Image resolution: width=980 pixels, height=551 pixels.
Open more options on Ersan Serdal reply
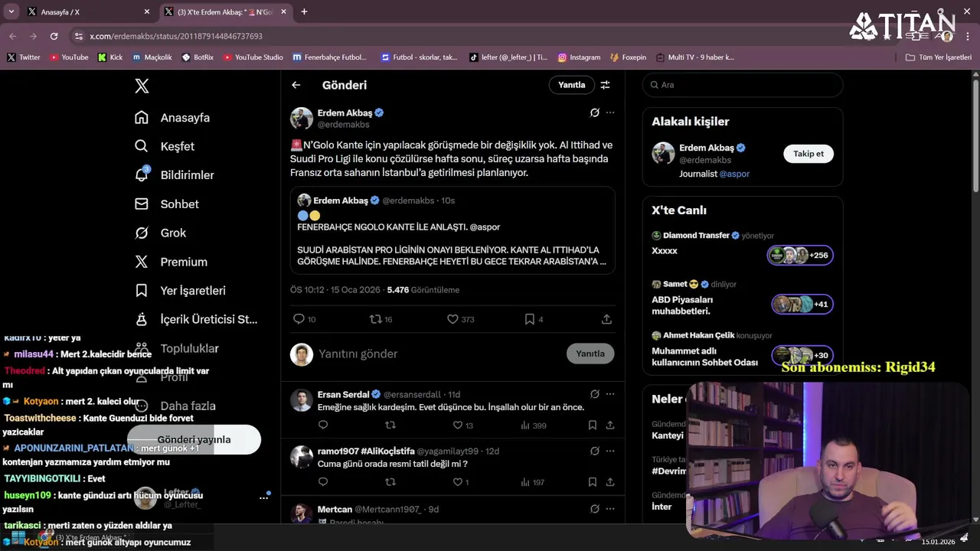[x=610, y=394]
